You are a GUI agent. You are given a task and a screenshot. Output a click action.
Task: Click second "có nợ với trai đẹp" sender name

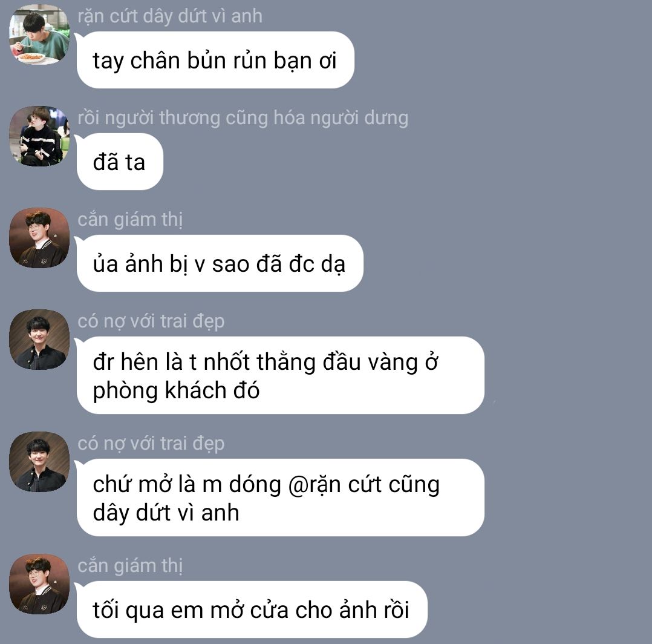[151, 444]
